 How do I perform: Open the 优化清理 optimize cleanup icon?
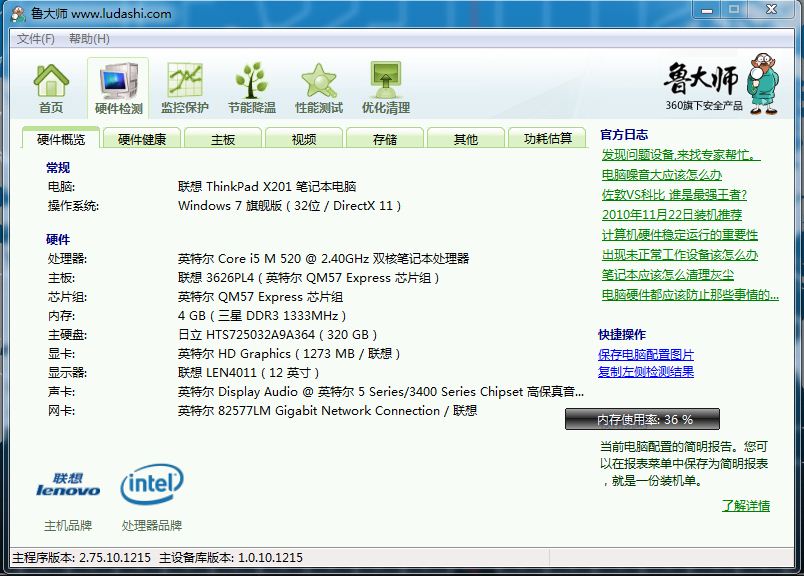point(386,88)
